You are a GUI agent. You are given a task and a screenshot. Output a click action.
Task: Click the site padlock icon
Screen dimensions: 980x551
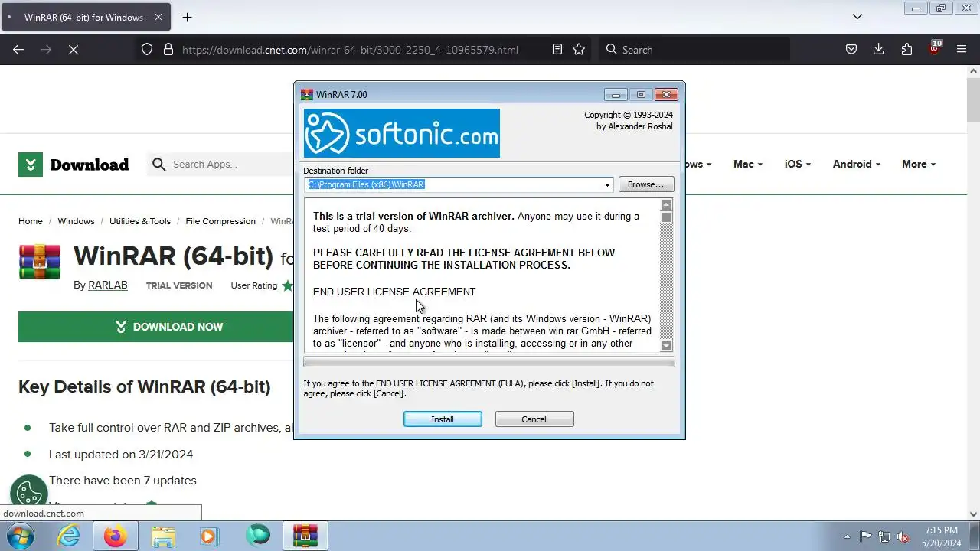[x=168, y=50]
